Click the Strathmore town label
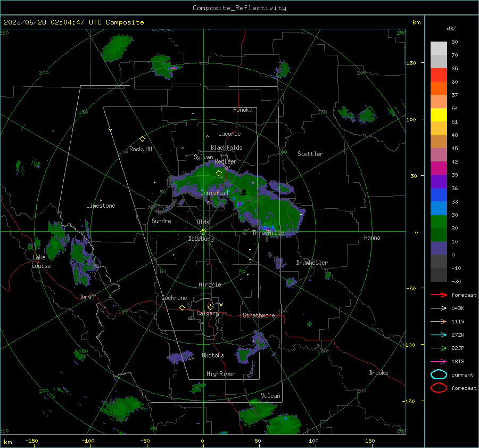This screenshot has width=479, height=448. [259, 315]
